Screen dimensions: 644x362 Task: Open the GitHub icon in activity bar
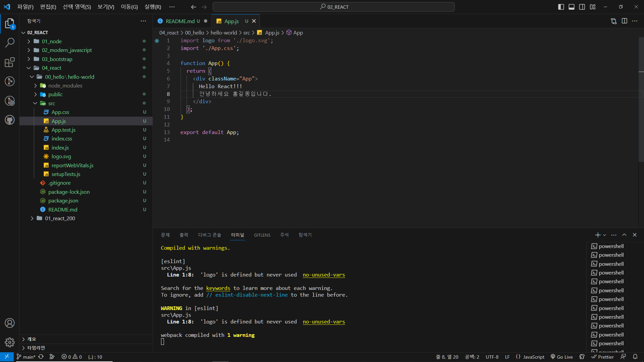tap(10, 120)
